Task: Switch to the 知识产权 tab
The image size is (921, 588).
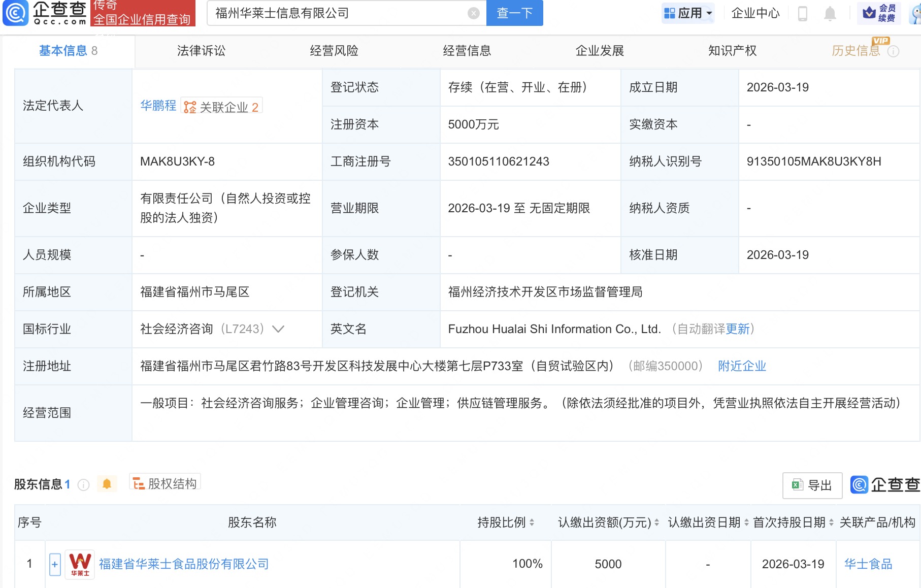Action: (x=732, y=51)
